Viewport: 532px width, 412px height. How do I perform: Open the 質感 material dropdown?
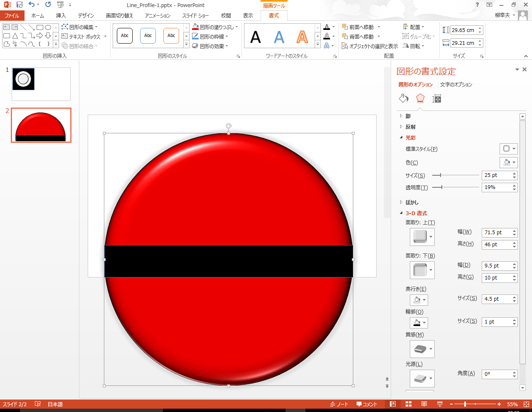point(422,349)
